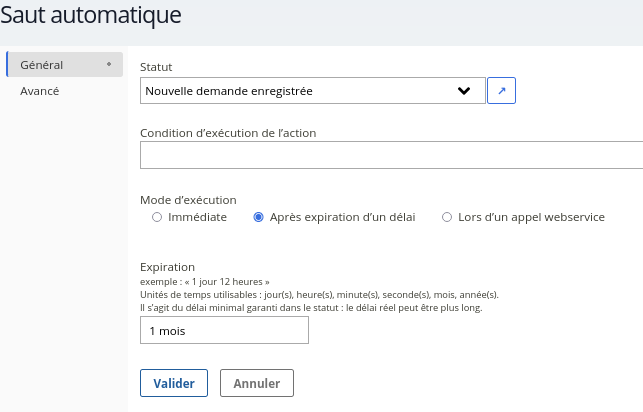
Task: Switch to the Général tab
Action: (65, 65)
